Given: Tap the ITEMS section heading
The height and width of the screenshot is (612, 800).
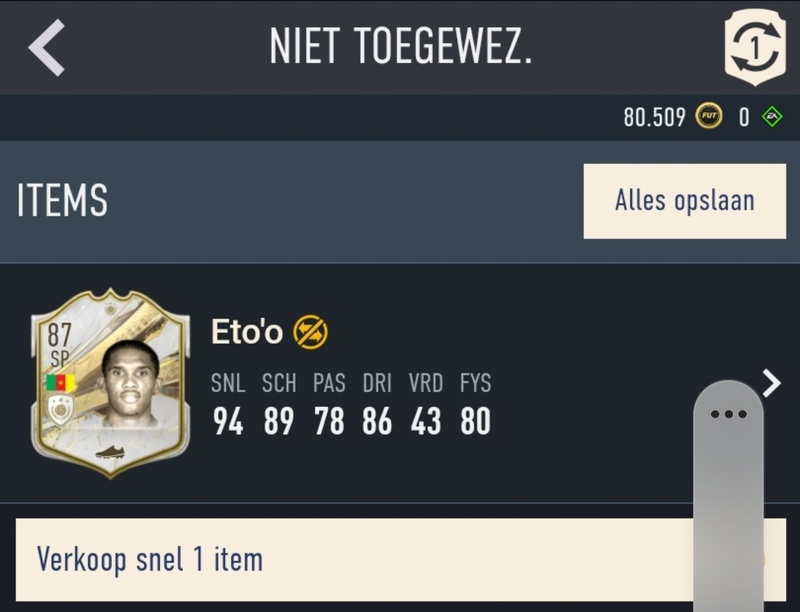Looking at the screenshot, I should click(62, 200).
